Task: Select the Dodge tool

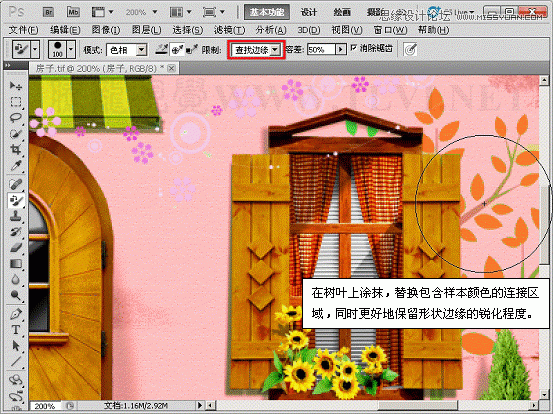Action: [16, 295]
